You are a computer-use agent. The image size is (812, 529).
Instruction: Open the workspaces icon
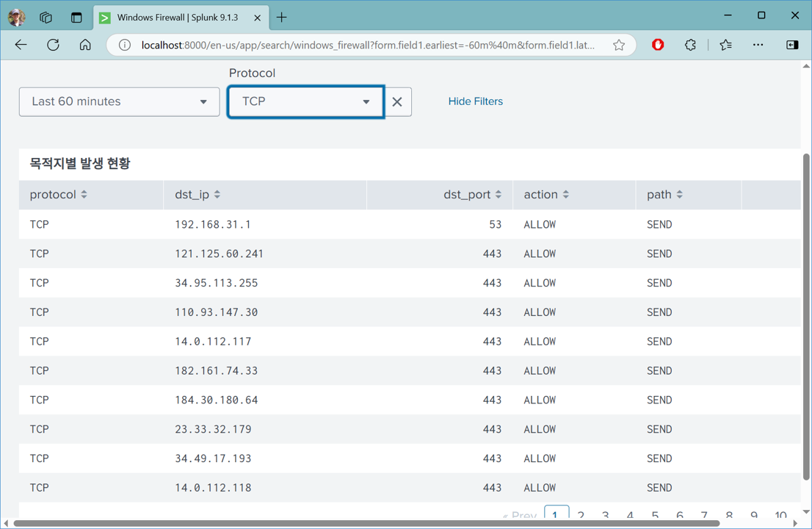(x=46, y=18)
